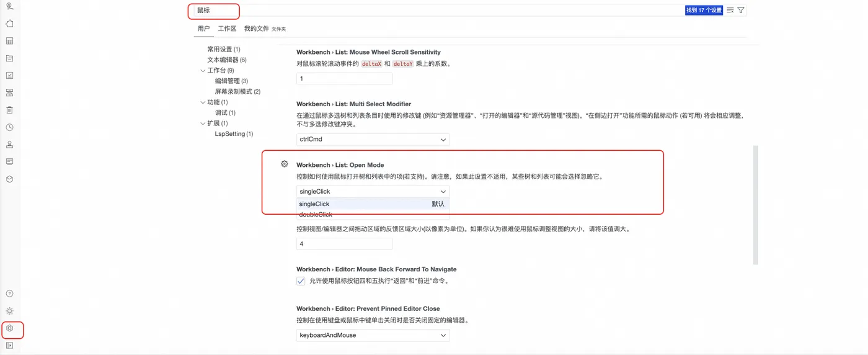Open the Multi Select Modifier ctrlCmd dropdown
Screen dimensions: 868x355
click(x=373, y=140)
